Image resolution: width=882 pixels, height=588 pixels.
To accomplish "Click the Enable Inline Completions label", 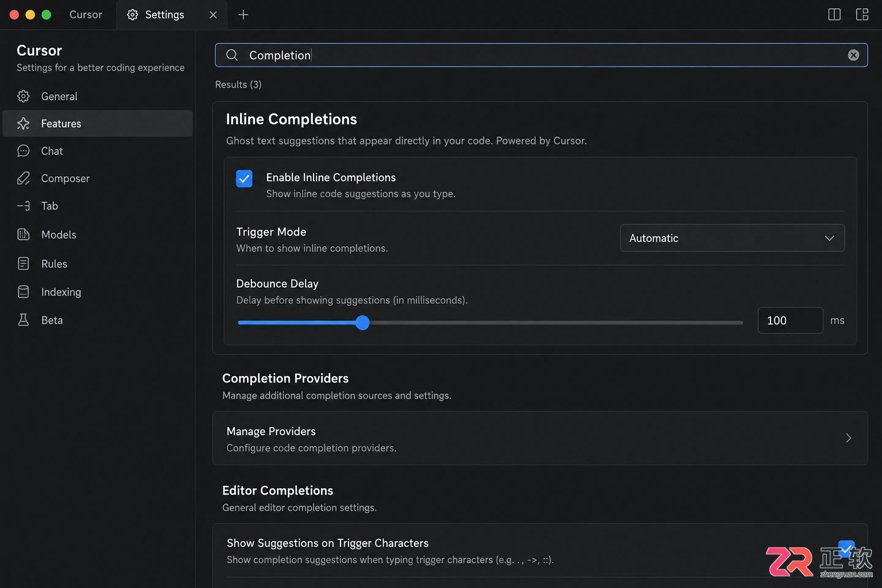I will (x=331, y=177).
